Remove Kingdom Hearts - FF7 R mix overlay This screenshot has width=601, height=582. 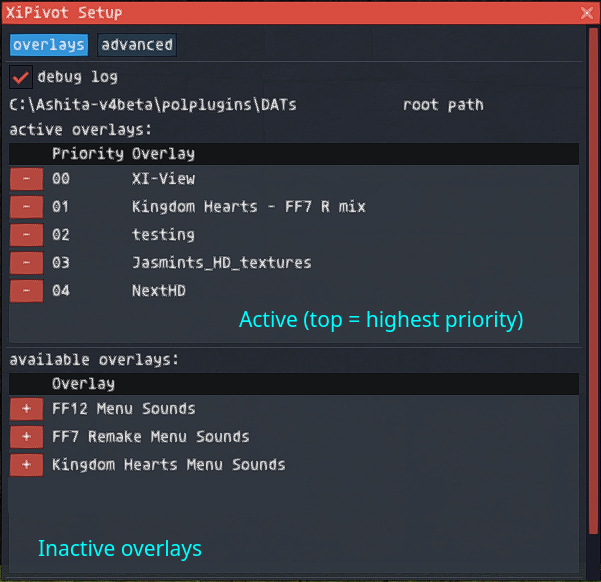(26, 207)
